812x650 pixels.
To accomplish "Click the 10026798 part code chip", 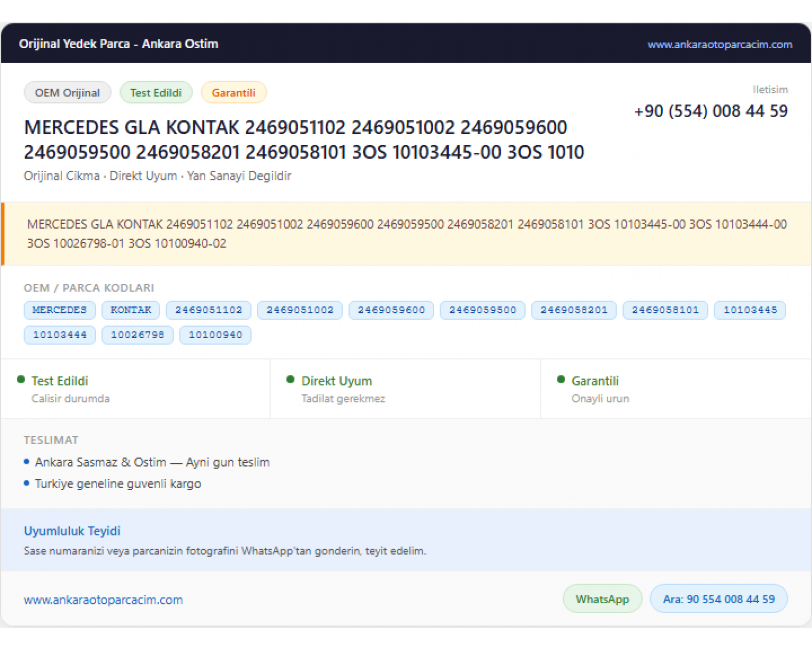I will click(137, 335).
